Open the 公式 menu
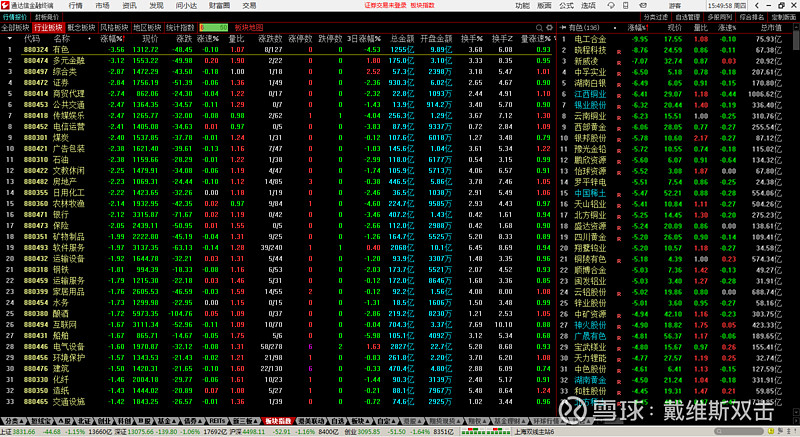The width and height of the screenshot is (800, 437). click(566, 6)
